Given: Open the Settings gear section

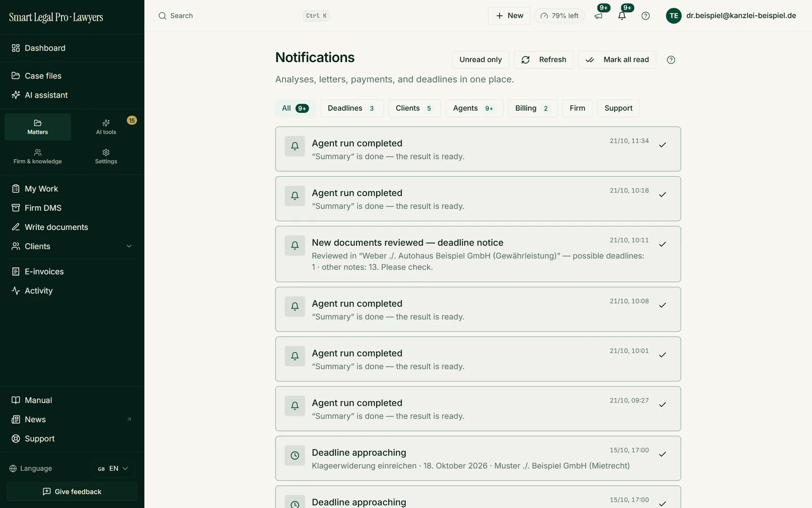Looking at the screenshot, I should [106, 156].
